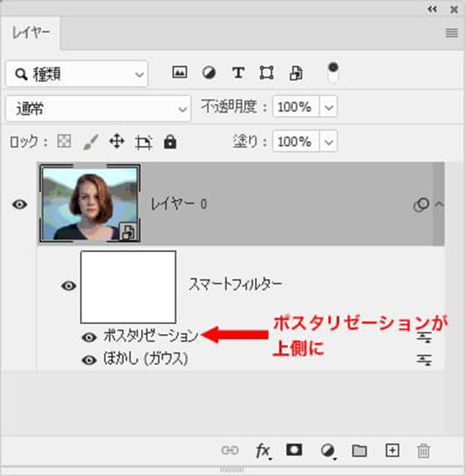Image resolution: width=465 pixels, height=476 pixels.
Task: Filter layers by smart object icon
Action: click(295, 73)
